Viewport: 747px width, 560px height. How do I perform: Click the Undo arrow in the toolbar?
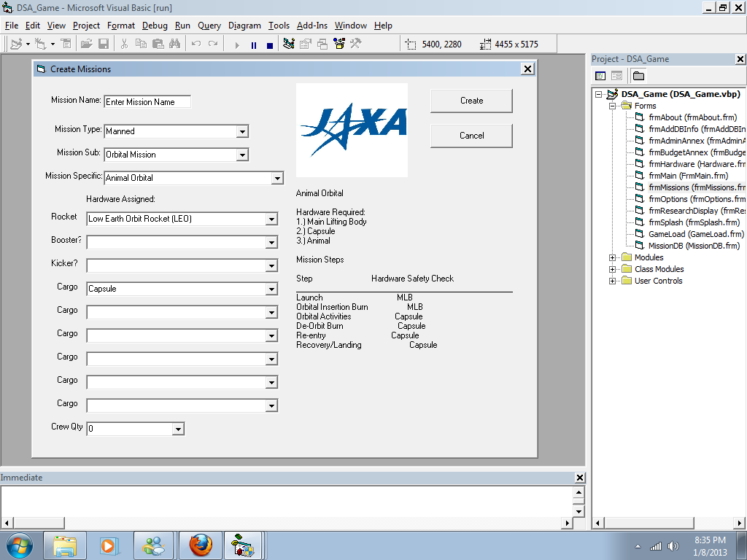[196, 44]
